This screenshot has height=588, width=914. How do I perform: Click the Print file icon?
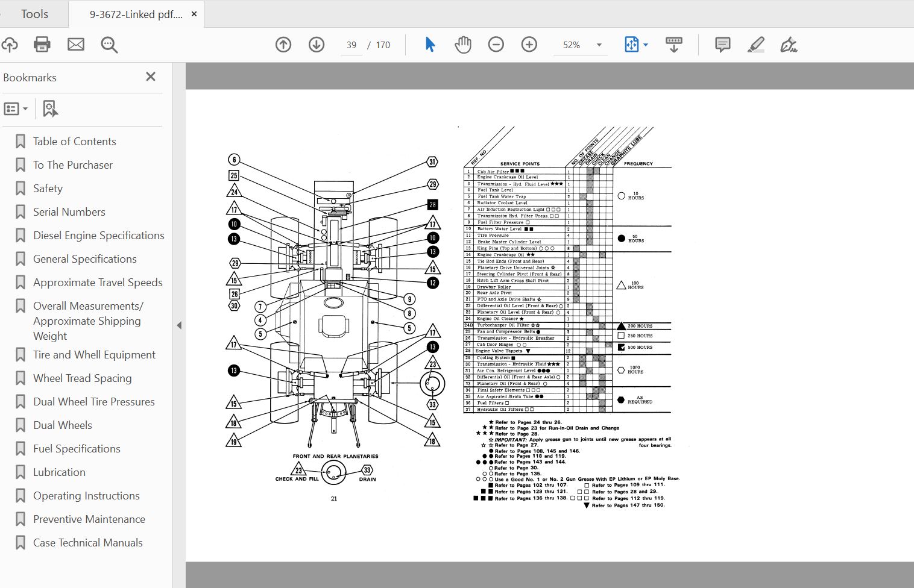[42, 45]
